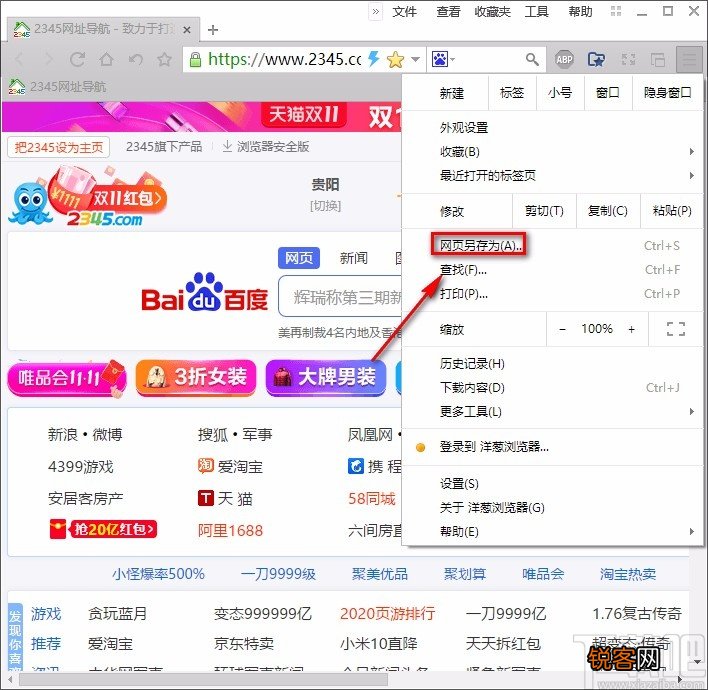708x690 pixels.
Task: Open the 查看 menu
Action: [448, 12]
